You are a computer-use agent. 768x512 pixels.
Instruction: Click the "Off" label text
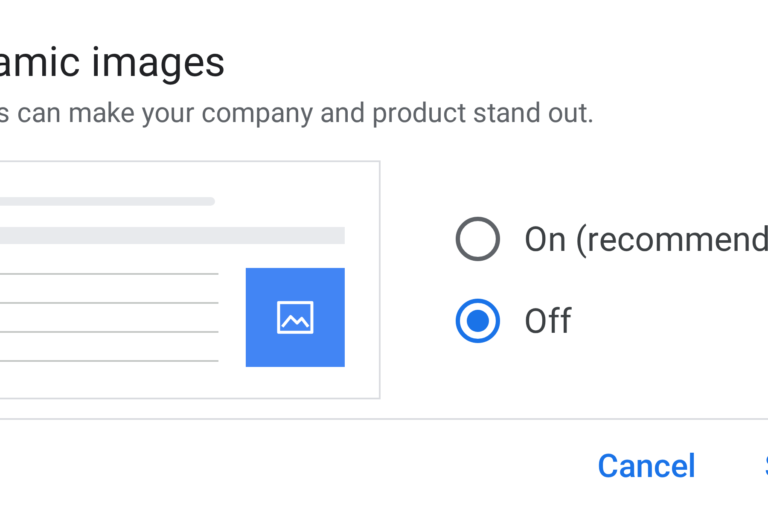pos(548,321)
